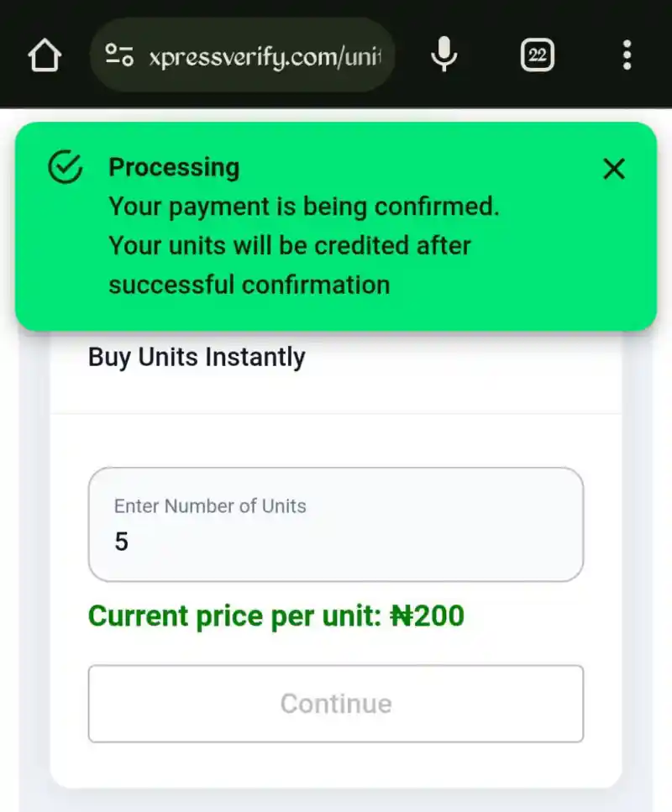Go to the browser home page

(x=45, y=55)
